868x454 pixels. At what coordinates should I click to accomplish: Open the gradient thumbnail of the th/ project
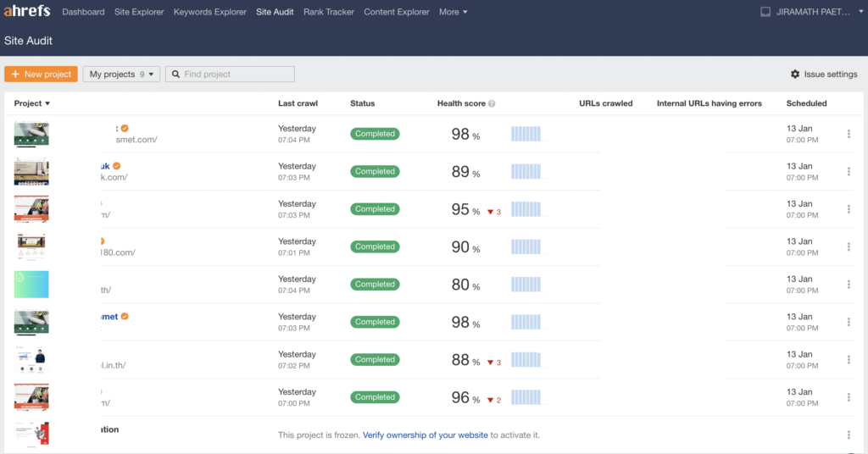[x=31, y=285]
